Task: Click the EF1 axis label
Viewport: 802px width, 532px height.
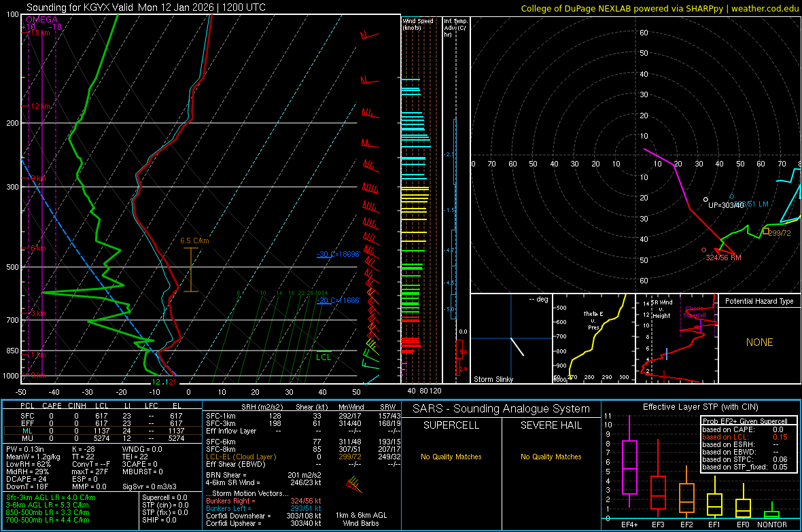Action: 714,525
